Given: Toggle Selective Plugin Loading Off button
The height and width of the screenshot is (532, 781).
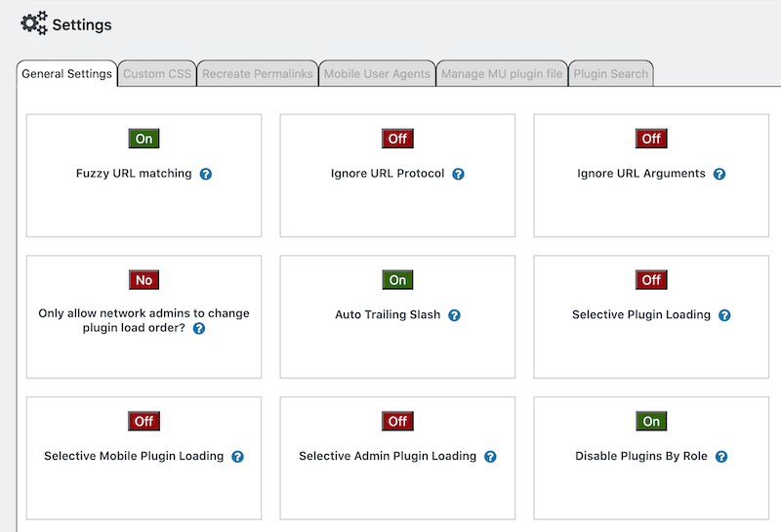Looking at the screenshot, I should click(651, 280).
